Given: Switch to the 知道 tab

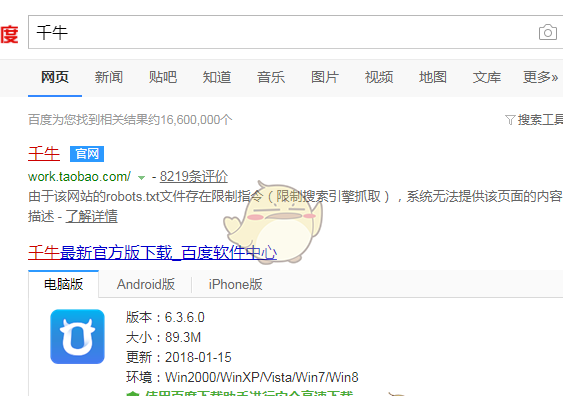Looking at the screenshot, I should pyautogui.click(x=217, y=77).
